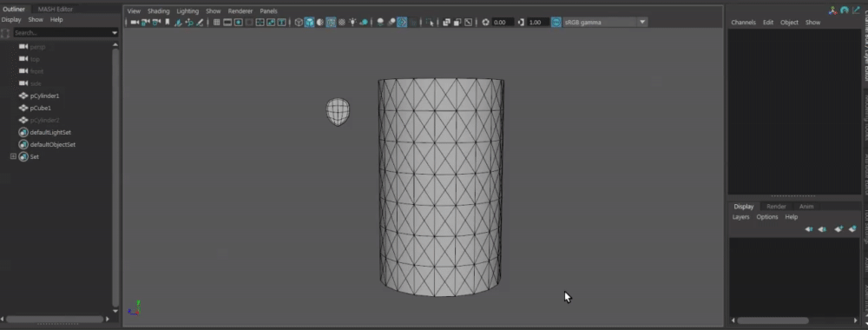Click the Camera Attributes icon

[156, 23]
